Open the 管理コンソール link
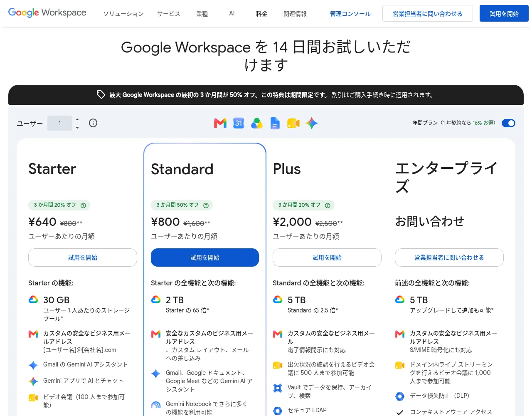Screen dimensions: 532x416 (x=350, y=14)
